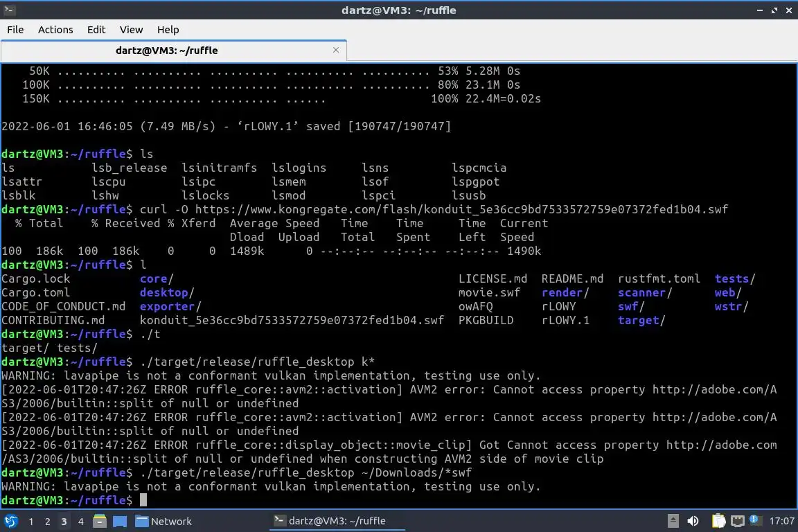Click the 'lsinitramfs' command name
The width and height of the screenshot is (798, 532).
coord(220,168)
